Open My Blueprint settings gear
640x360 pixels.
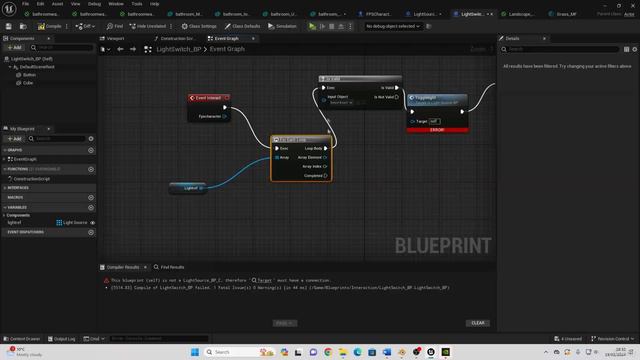click(91, 139)
